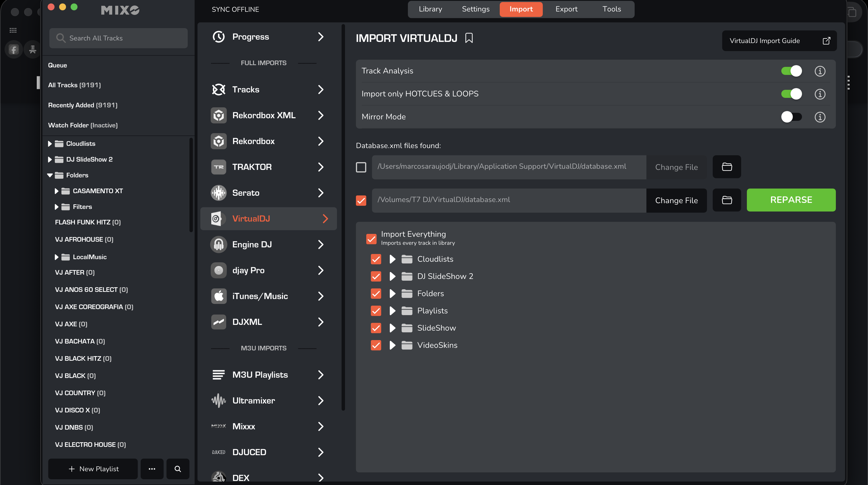Click the Search All Tracks field
Screen dimensions: 868x485
(118, 38)
